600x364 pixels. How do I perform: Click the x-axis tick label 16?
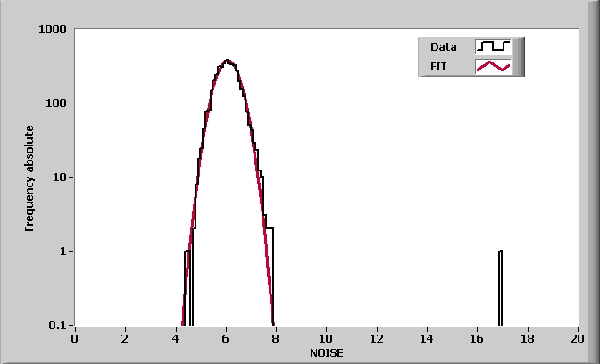[x=477, y=338]
